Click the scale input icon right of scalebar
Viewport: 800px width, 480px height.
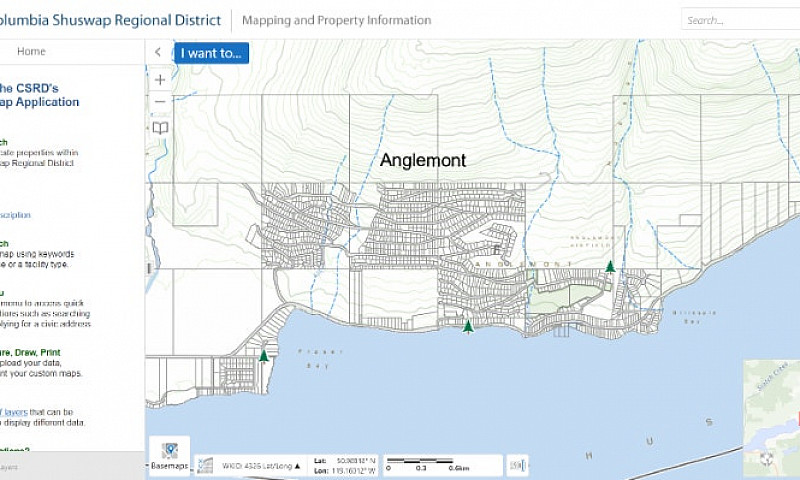click(517, 465)
